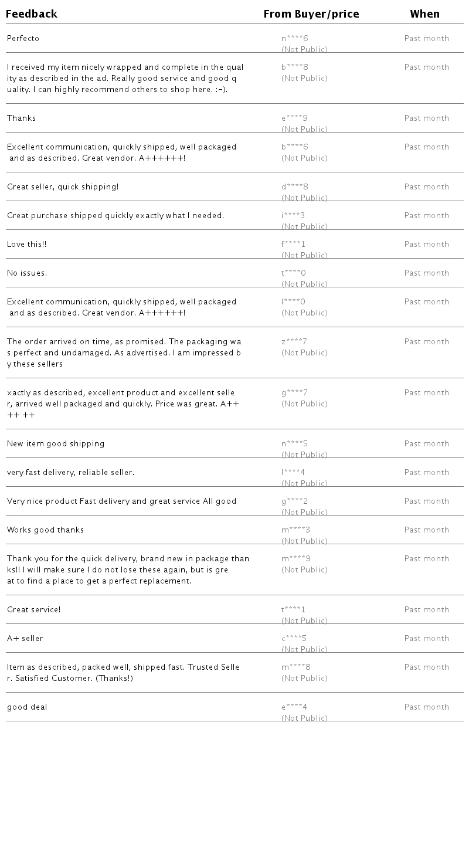
Task: Select buyer f****1 entry
Action: 293,245
